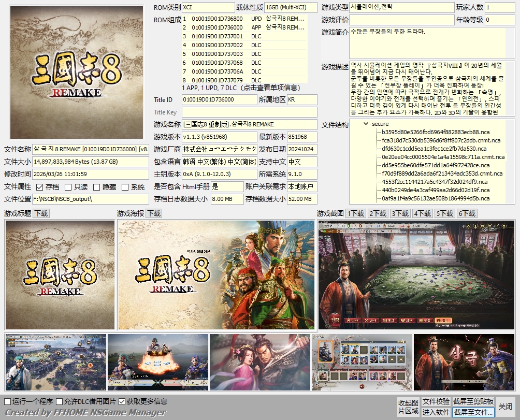Enable the 隐藏 hidden attribute checkbox
Screen dimensions: 520x420
[97, 187]
